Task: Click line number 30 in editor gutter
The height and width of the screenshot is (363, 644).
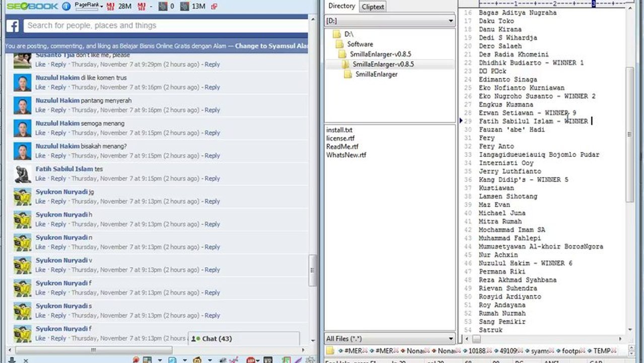Action: pyautogui.click(x=468, y=130)
